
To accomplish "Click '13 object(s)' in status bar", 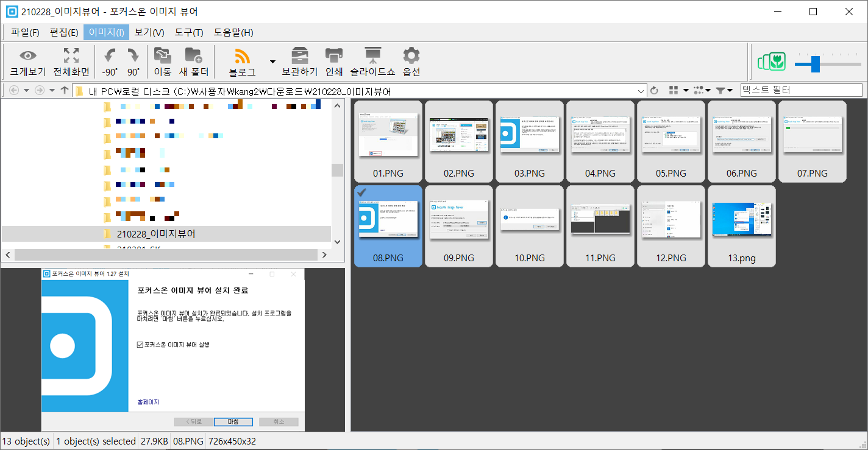I will click(26, 441).
